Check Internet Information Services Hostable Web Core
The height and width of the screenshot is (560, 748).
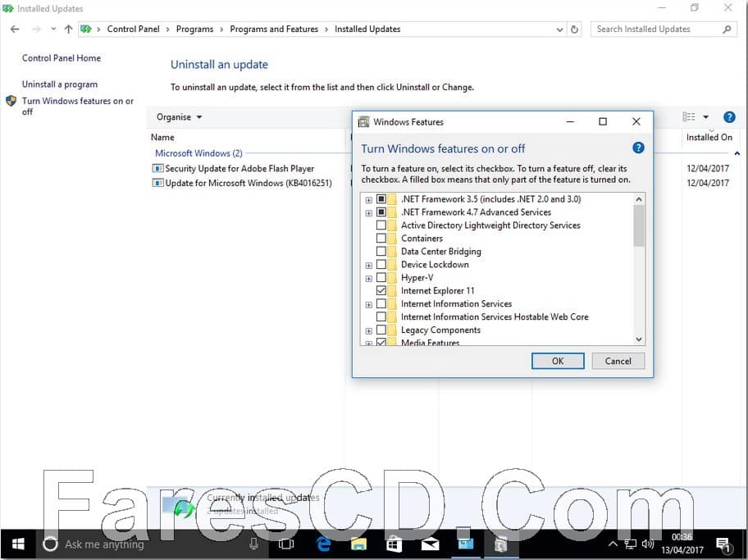point(381,316)
